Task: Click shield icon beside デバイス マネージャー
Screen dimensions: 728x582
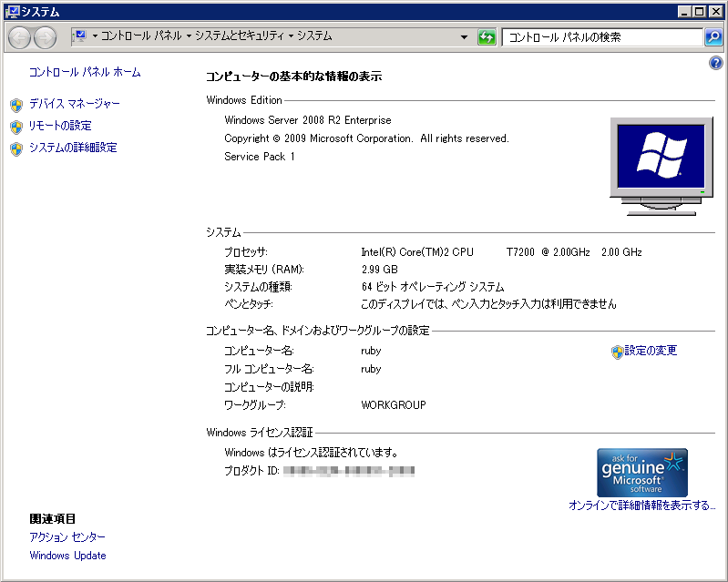Action: (x=16, y=105)
